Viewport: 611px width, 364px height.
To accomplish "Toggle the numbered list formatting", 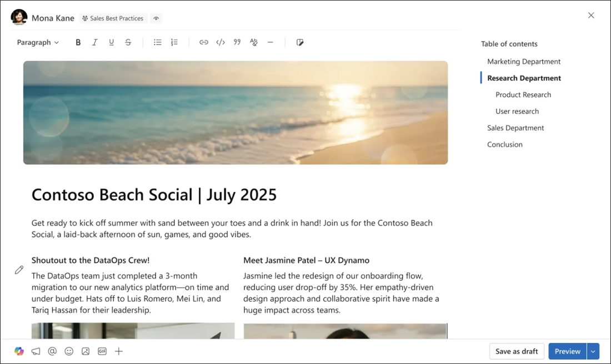I will [x=174, y=42].
